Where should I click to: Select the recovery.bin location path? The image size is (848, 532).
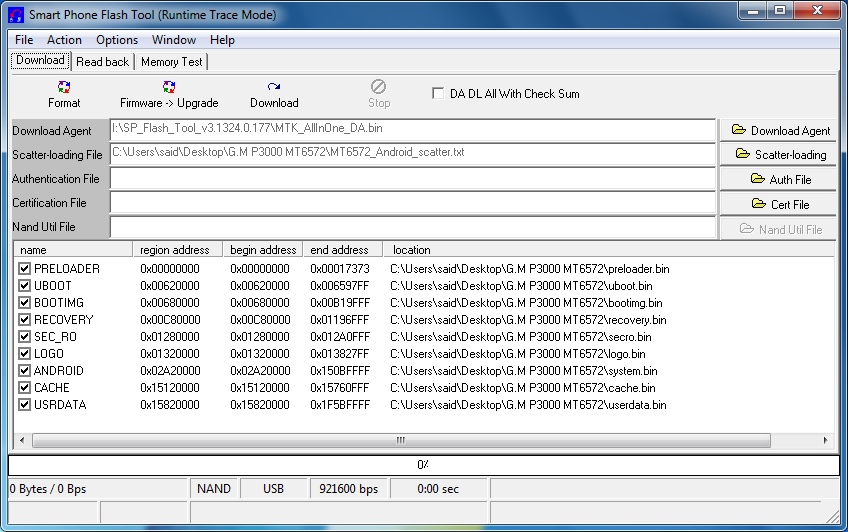click(528, 320)
